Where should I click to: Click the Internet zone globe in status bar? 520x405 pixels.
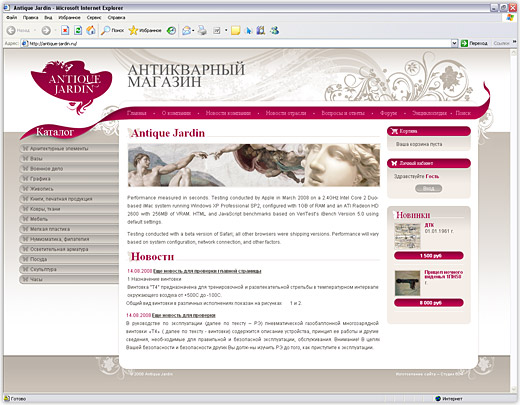438,399
